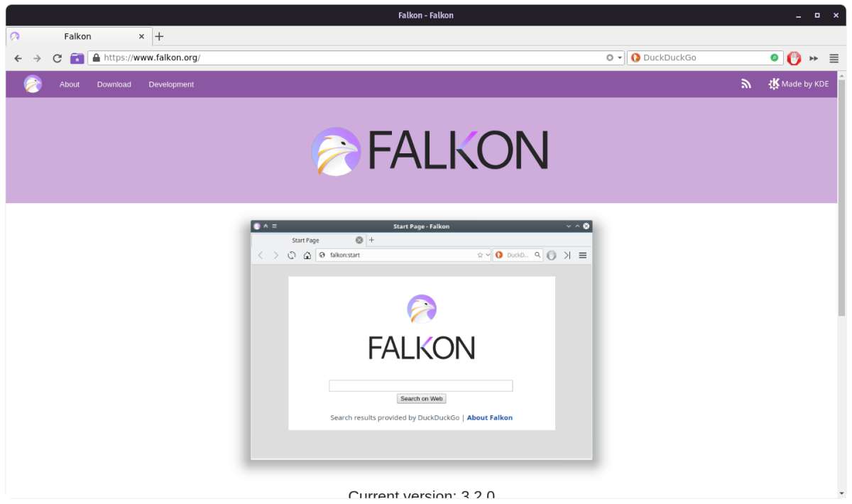This screenshot has height=504, width=852.
Task: Open the About section from the site navbar
Action: (x=69, y=84)
